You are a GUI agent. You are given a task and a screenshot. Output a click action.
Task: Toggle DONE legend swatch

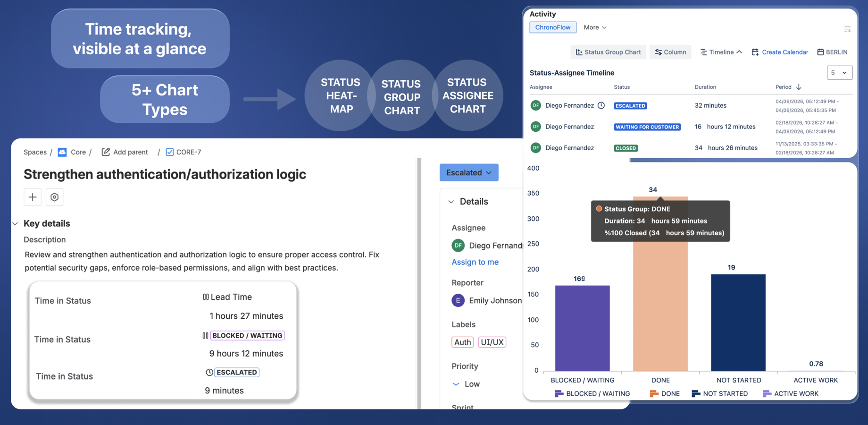coord(654,393)
